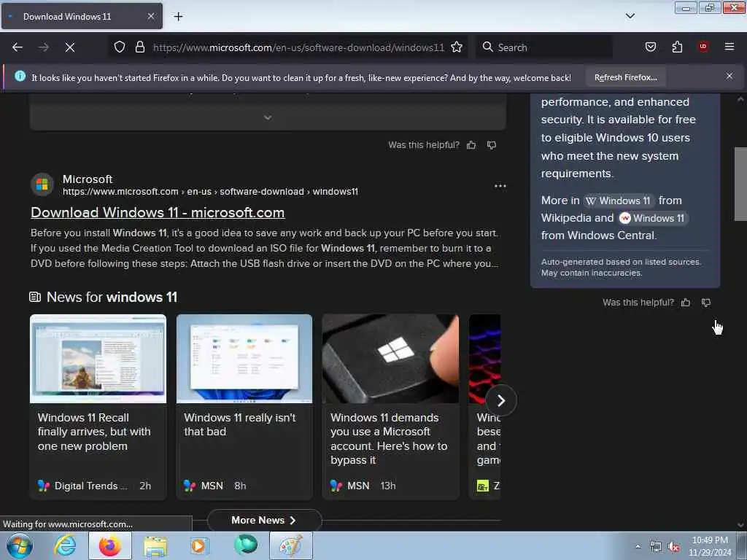
Task: Open the Windows 11 Wikipedia chip
Action: [x=619, y=201]
